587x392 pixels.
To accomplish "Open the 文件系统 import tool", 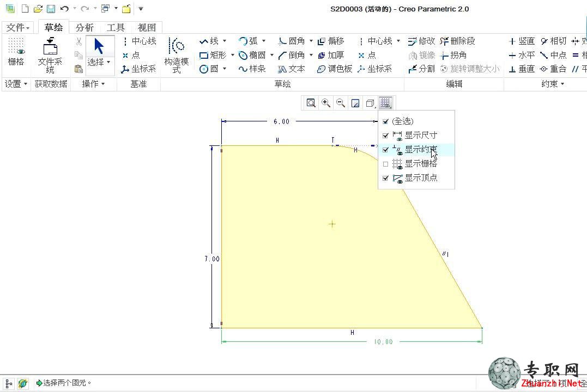I will (x=50, y=56).
